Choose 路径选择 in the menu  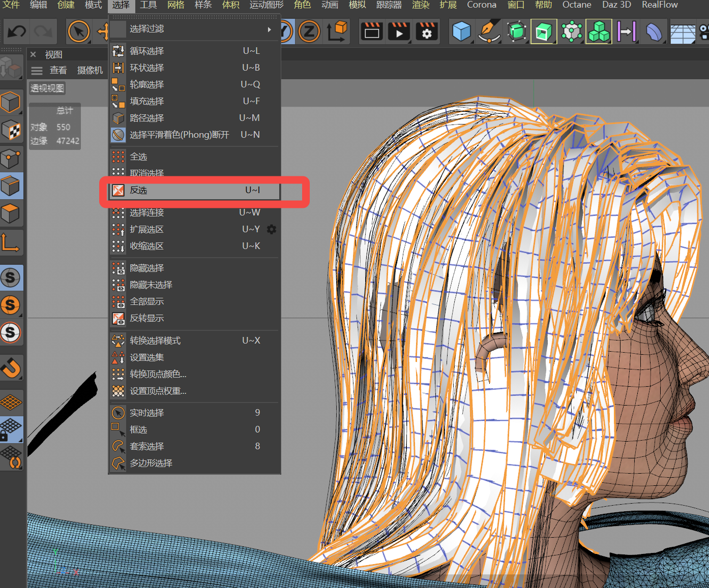click(195, 118)
